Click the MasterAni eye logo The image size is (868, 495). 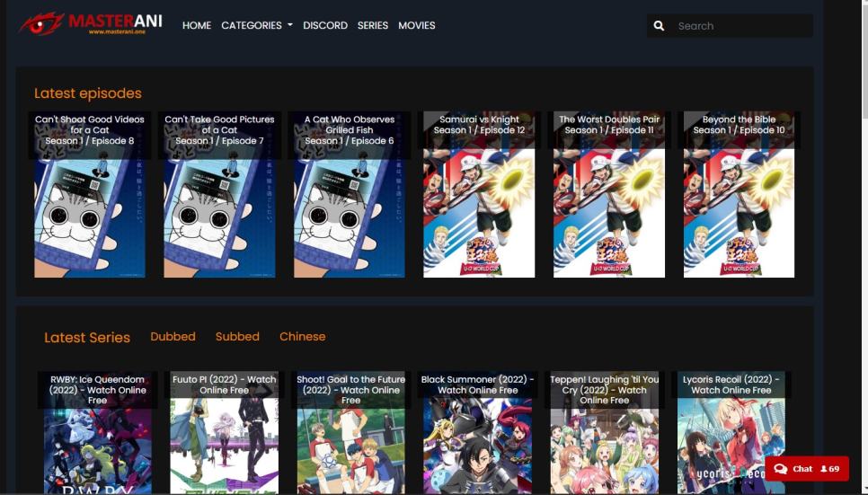coord(42,24)
